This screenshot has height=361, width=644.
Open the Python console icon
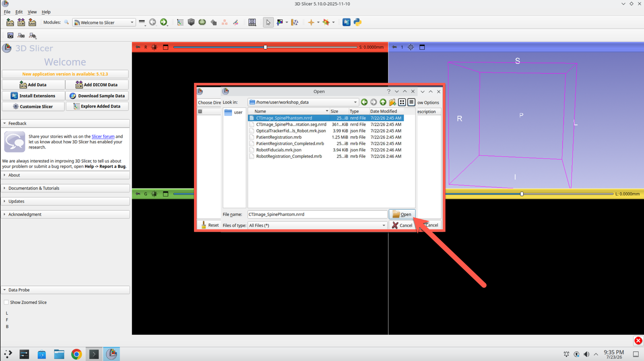pos(357,23)
